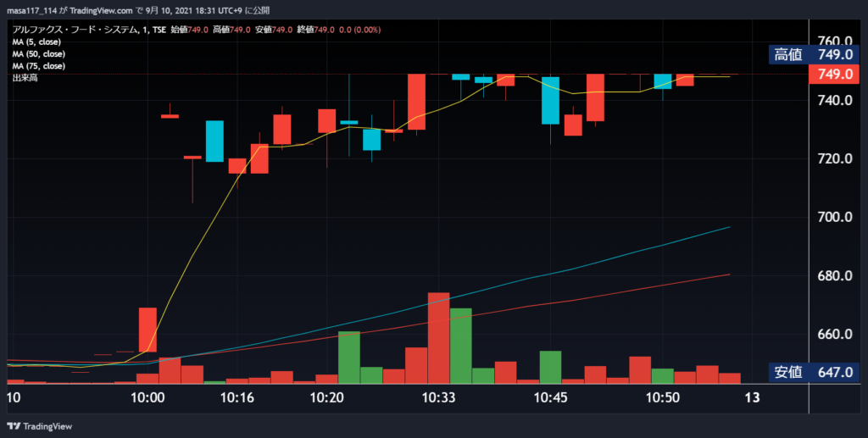Click the 10:20 time axis label

click(x=326, y=397)
